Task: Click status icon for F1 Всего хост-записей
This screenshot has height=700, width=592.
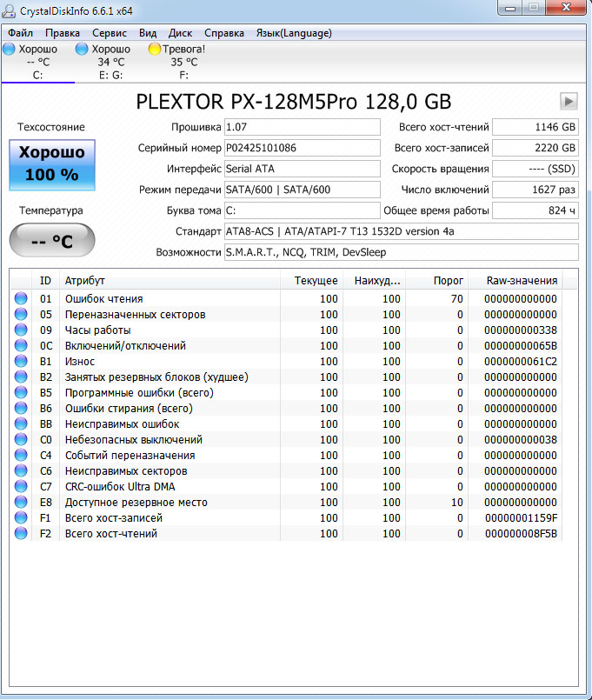Action: [21, 517]
